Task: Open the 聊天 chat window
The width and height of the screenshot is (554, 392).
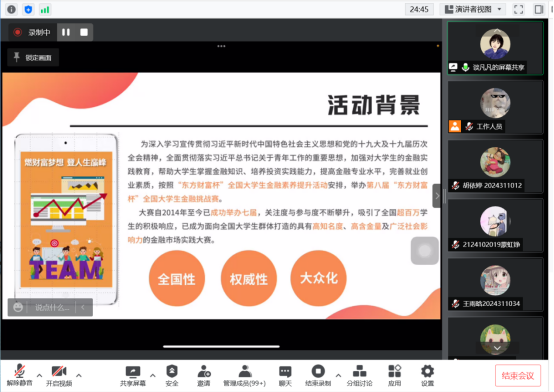Action: [x=285, y=376]
